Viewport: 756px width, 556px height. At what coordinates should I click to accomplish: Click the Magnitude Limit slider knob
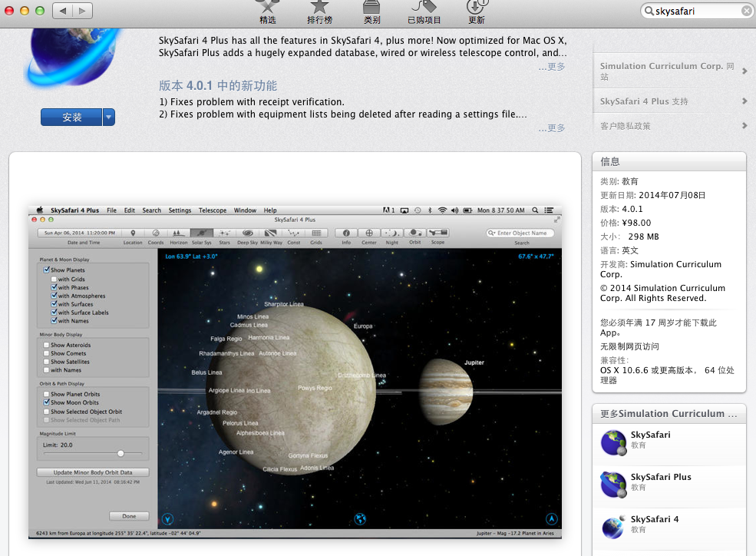pyautogui.click(x=120, y=453)
